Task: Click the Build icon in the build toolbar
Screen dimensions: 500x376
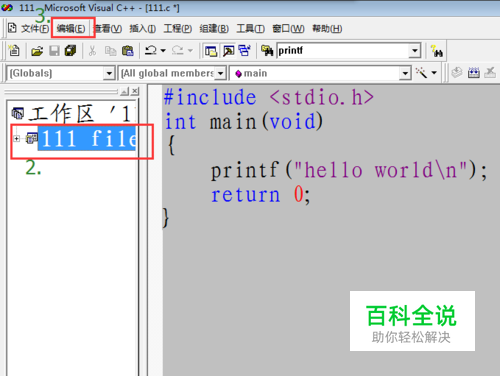Action: point(474,72)
